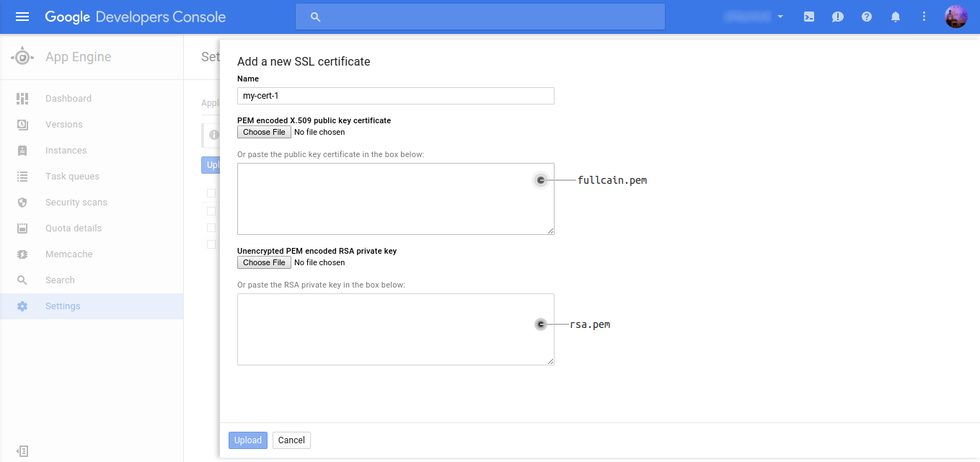Click the info icon behind the dialog

point(213,135)
